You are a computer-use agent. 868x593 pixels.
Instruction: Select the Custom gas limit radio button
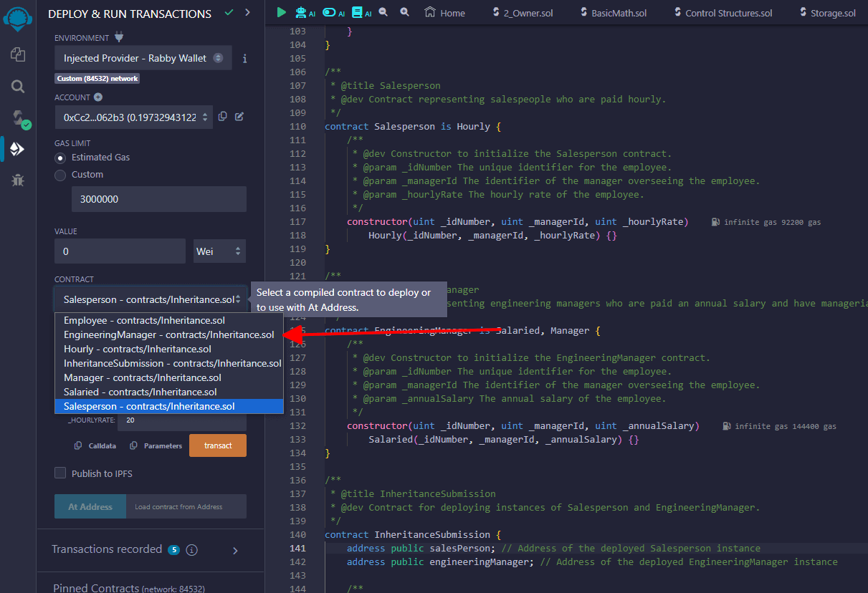click(x=61, y=175)
